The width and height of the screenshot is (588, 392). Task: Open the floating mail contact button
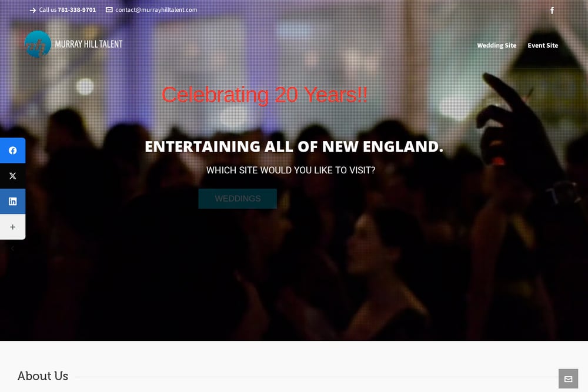[568, 379]
